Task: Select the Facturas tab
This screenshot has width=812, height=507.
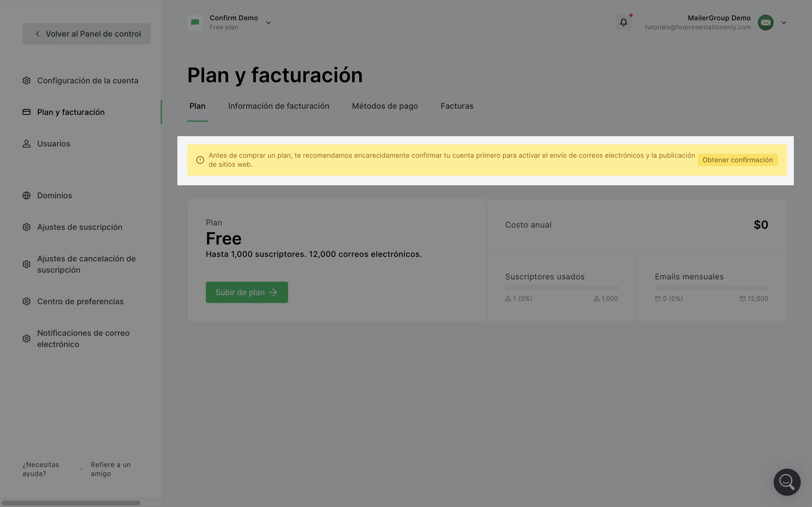Action: pos(457,106)
